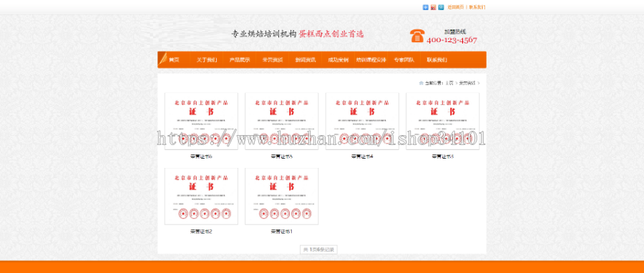Image resolution: width=644 pixels, height=273 pixels.
Task: Click the red 蛋糕西点创业首选 slogan
Action: (x=331, y=34)
